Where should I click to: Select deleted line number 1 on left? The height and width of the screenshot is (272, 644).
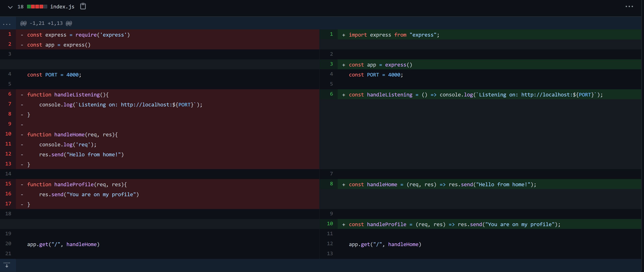pos(9,34)
